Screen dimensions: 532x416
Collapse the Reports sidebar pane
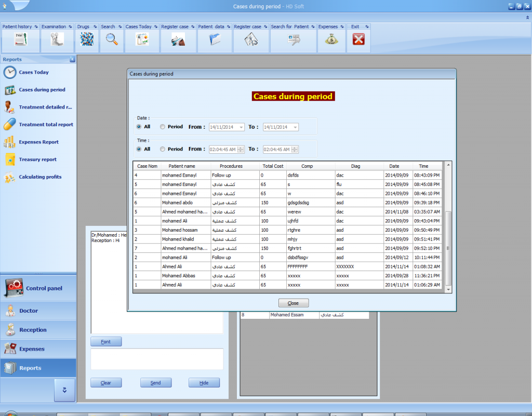(x=72, y=59)
